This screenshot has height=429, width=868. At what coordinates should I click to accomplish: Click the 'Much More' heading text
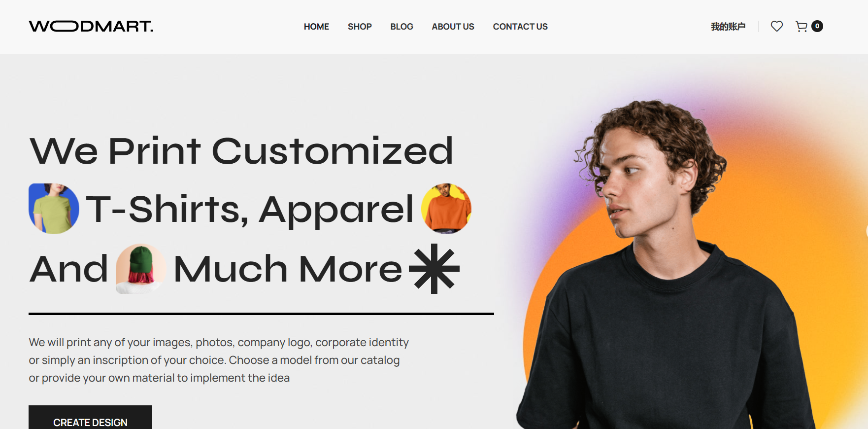click(x=288, y=269)
